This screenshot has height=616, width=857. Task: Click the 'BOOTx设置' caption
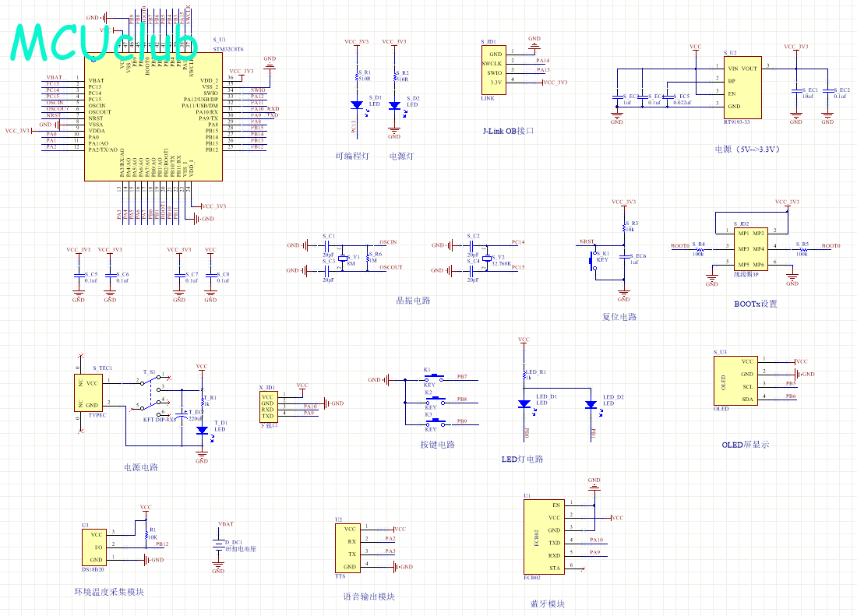point(756,304)
